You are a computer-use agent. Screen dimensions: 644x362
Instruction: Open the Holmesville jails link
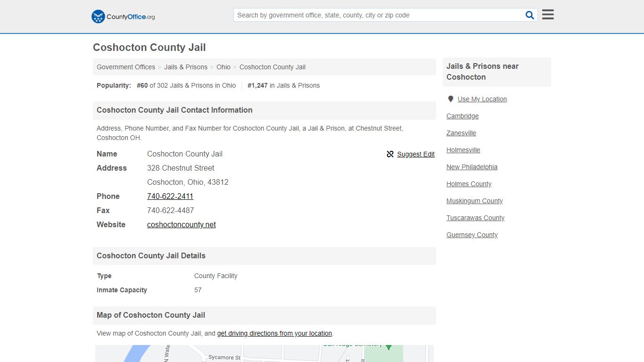coord(463,150)
